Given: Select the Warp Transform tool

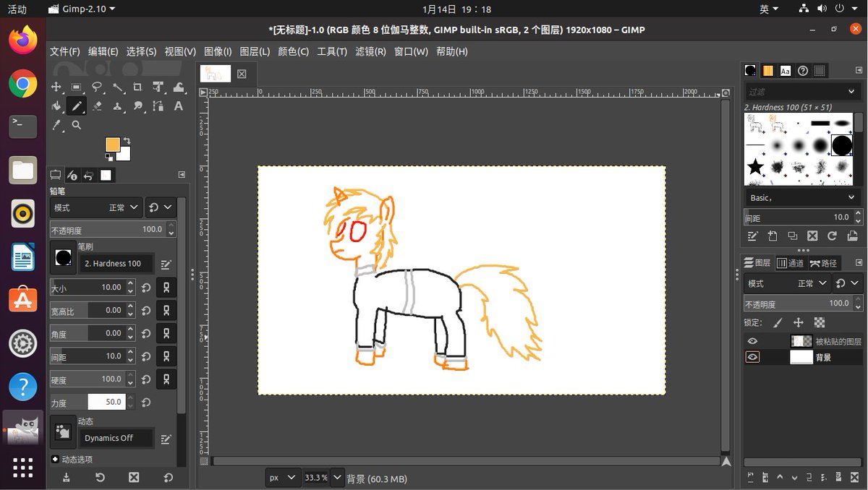Looking at the screenshot, I should coord(178,87).
